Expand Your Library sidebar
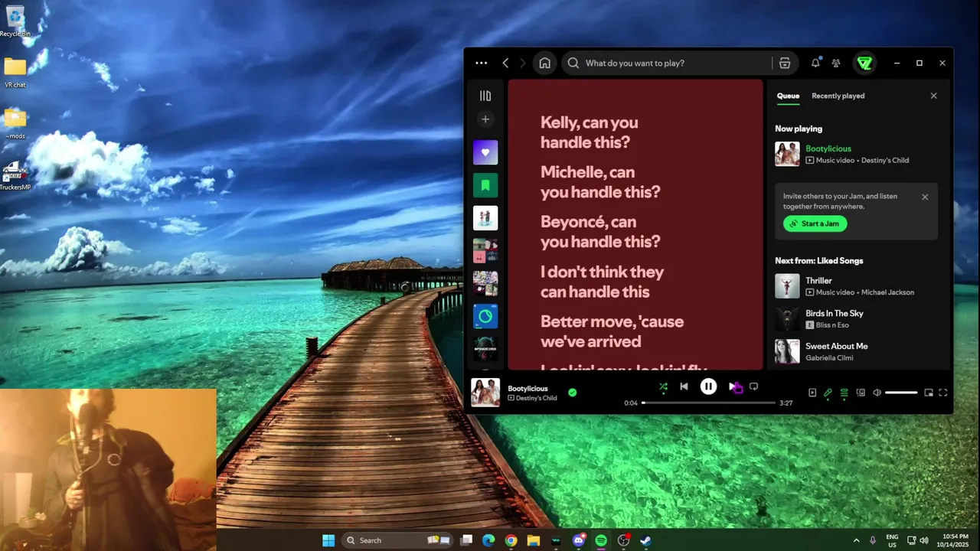The width and height of the screenshot is (980, 551). pyautogui.click(x=485, y=96)
